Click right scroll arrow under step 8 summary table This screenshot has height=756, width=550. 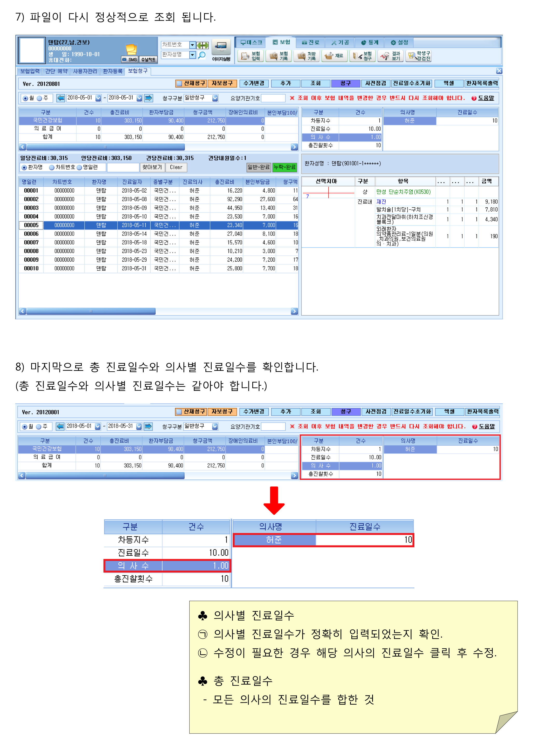coord(294,475)
